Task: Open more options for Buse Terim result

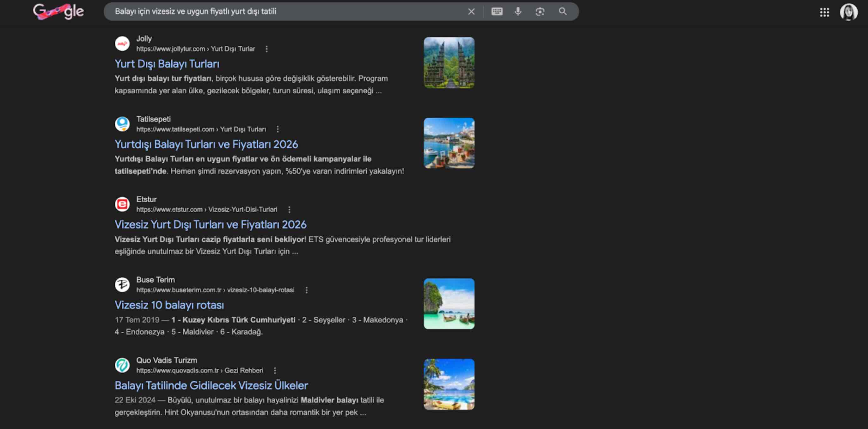Action: (x=306, y=290)
